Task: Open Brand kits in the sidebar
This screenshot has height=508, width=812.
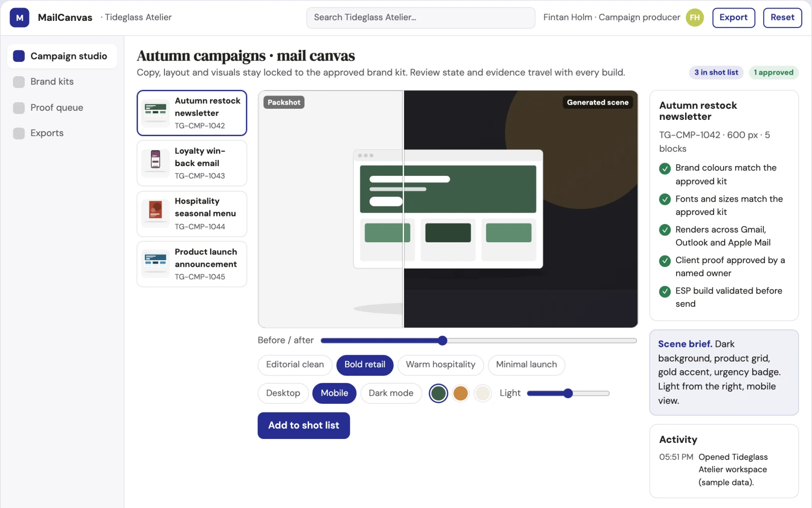Action: 62,82
